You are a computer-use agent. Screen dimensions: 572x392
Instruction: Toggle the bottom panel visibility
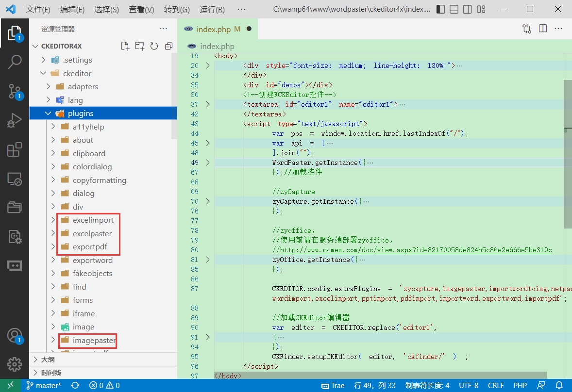[x=454, y=10]
